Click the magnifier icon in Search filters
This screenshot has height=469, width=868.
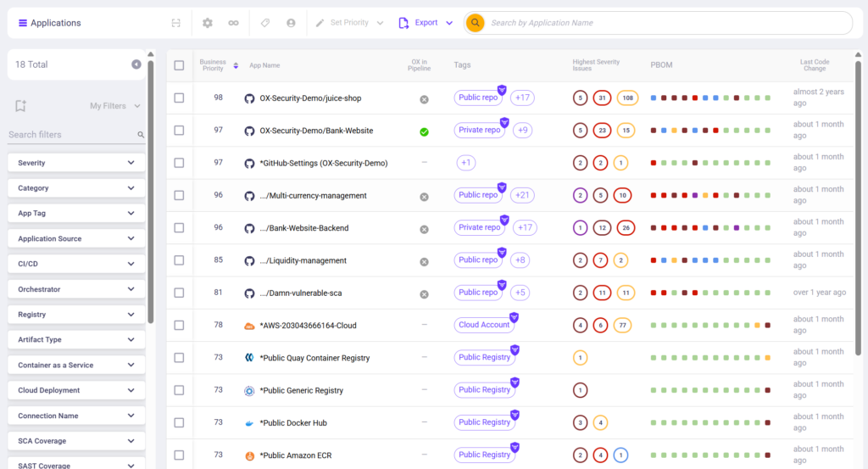[x=141, y=135]
